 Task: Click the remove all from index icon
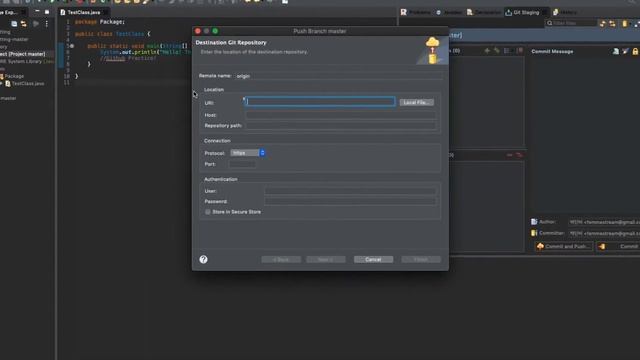pos(519,155)
